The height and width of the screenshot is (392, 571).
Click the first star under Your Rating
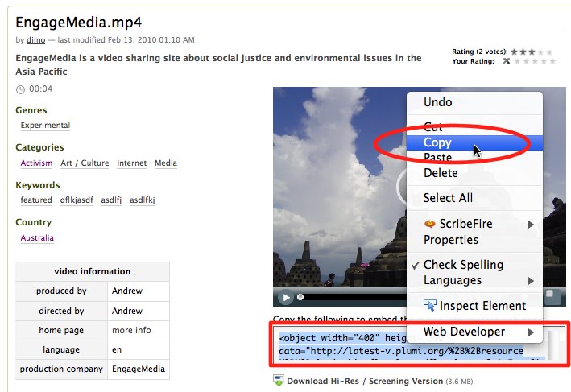(x=518, y=61)
